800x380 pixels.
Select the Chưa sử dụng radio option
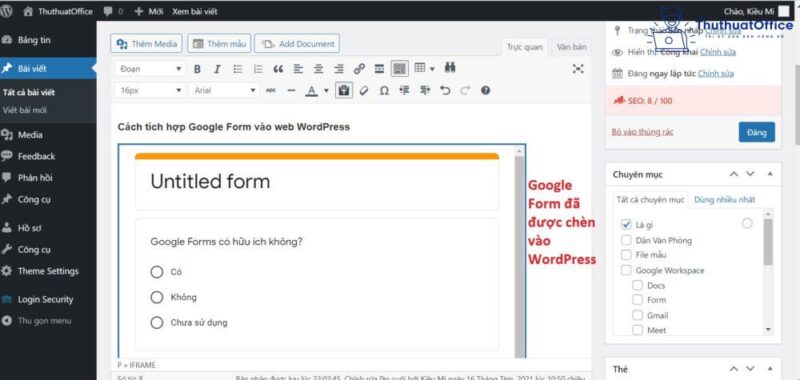click(x=157, y=322)
